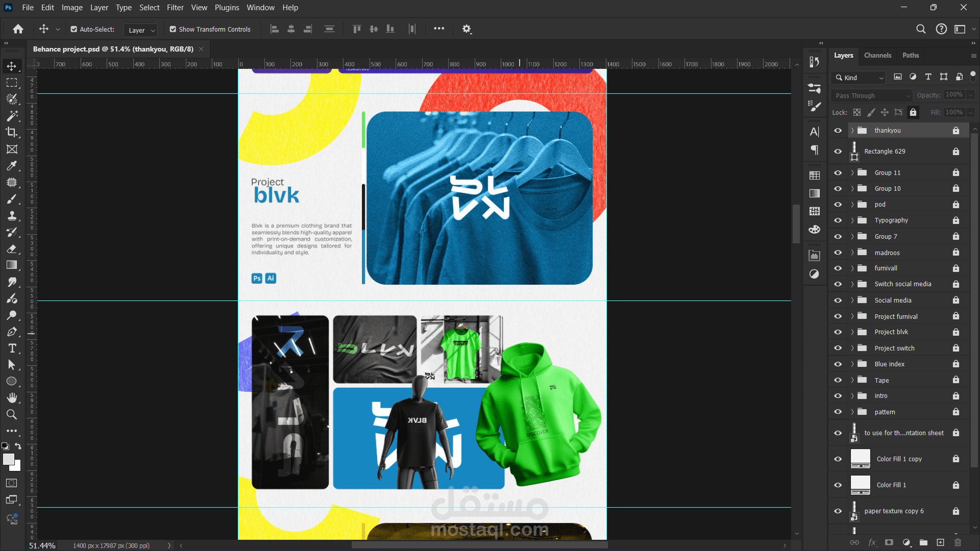This screenshot has height=551, width=980.
Task: Select the Crop tool
Action: click(11, 132)
